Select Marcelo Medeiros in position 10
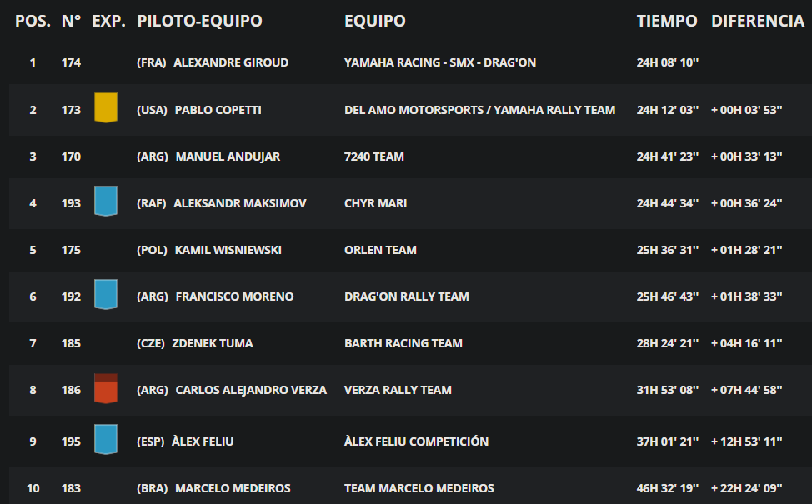Image resolution: width=812 pixels, height=504 pixels. (233, 488)
